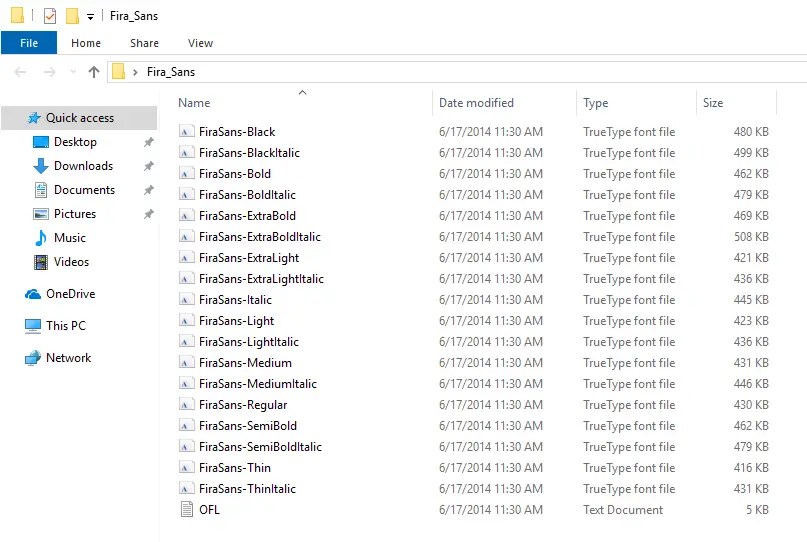Click the FiraSans-BlackItalic font file icon
Viewport: 807px width, 542px height.
(x=186, y=152)
